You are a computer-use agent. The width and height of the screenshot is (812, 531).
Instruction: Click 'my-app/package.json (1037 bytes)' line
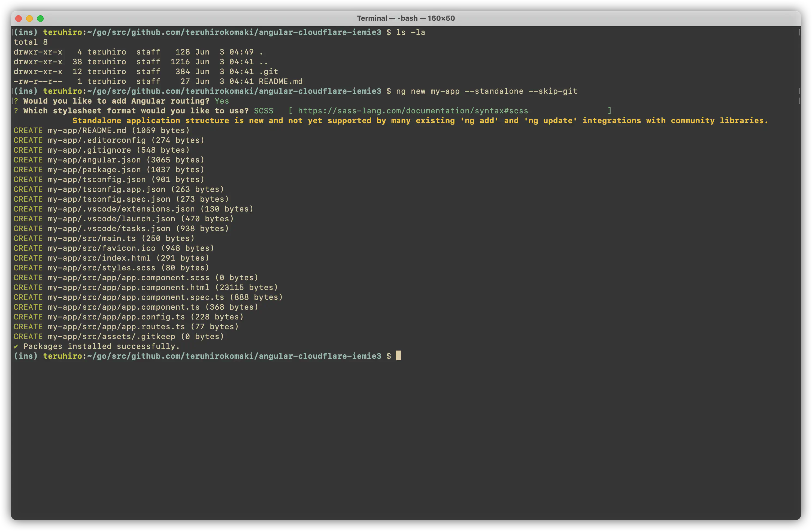pos(109,170)
